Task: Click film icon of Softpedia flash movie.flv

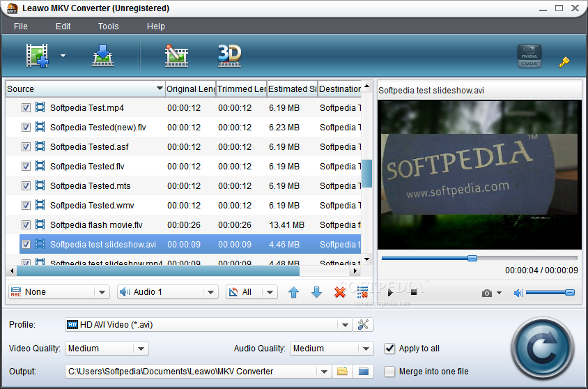Action: tap(40, 224)
